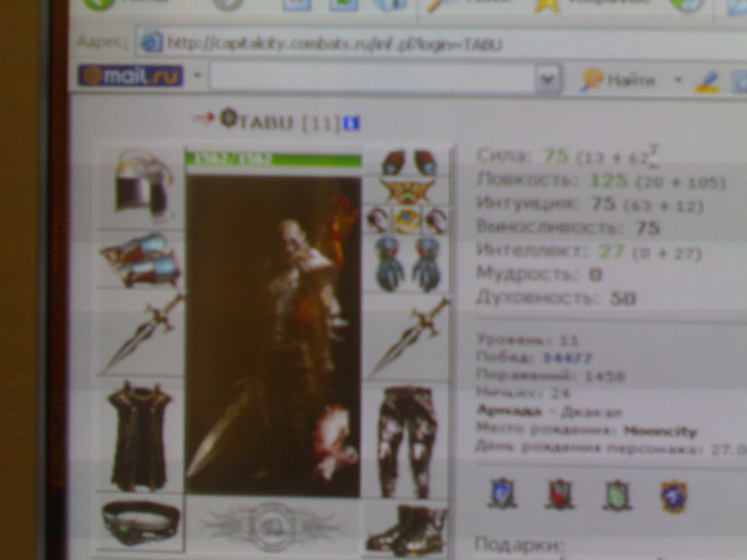This screenshot has width=747, height=560.
Task: Click the Mail.ru search input field
Action: tap(372, 78)
